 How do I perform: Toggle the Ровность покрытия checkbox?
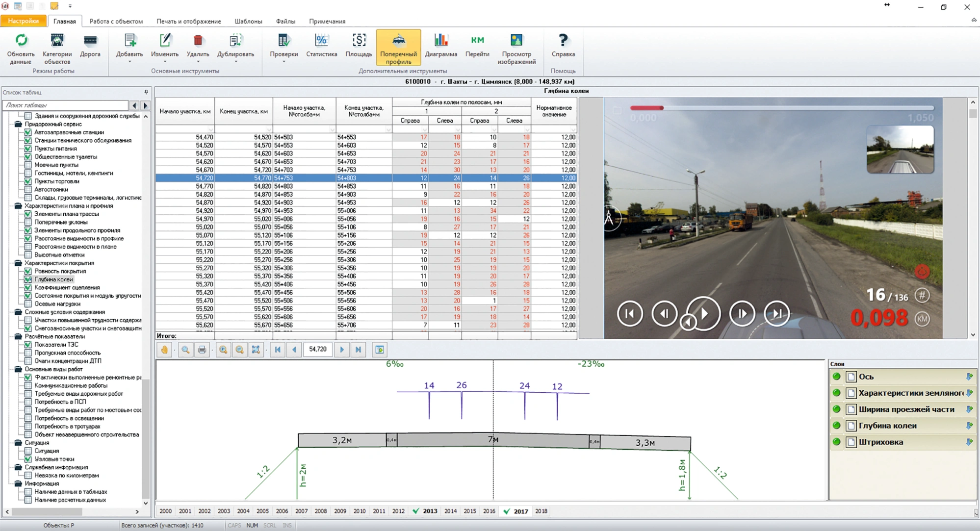pos(28,271)
